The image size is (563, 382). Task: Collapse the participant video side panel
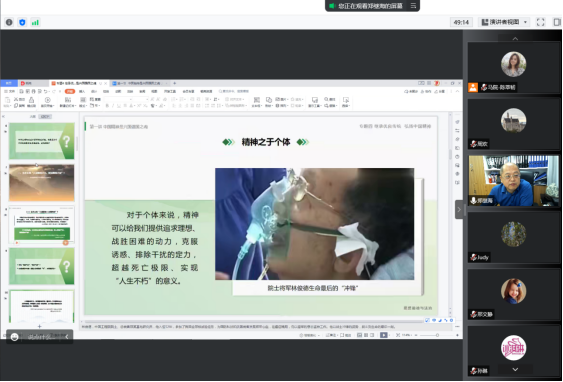[x=459, y=209]
